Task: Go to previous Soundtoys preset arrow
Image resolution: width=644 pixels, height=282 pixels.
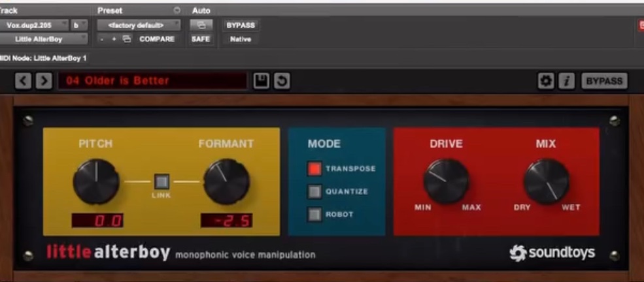Action: pos(24,81)
